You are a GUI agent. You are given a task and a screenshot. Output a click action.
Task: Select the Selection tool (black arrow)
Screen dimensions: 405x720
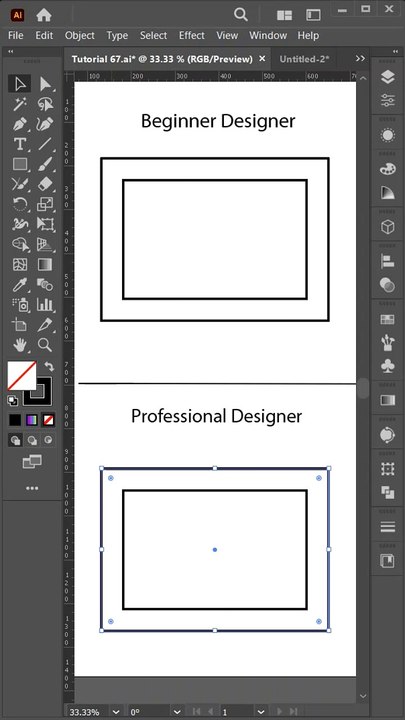point(20,84)
